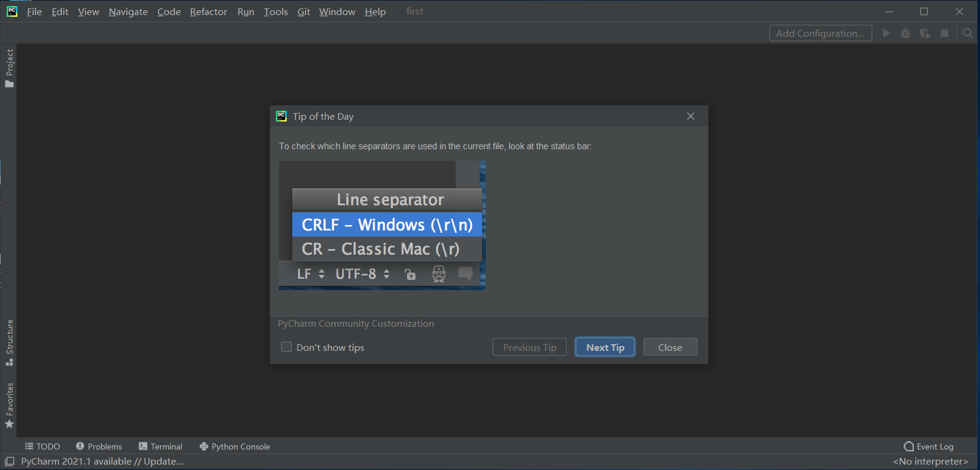The width and height of the screenshot is (980, 470).
Task: Open the Project tool window tab
Action: pos(9,68)
